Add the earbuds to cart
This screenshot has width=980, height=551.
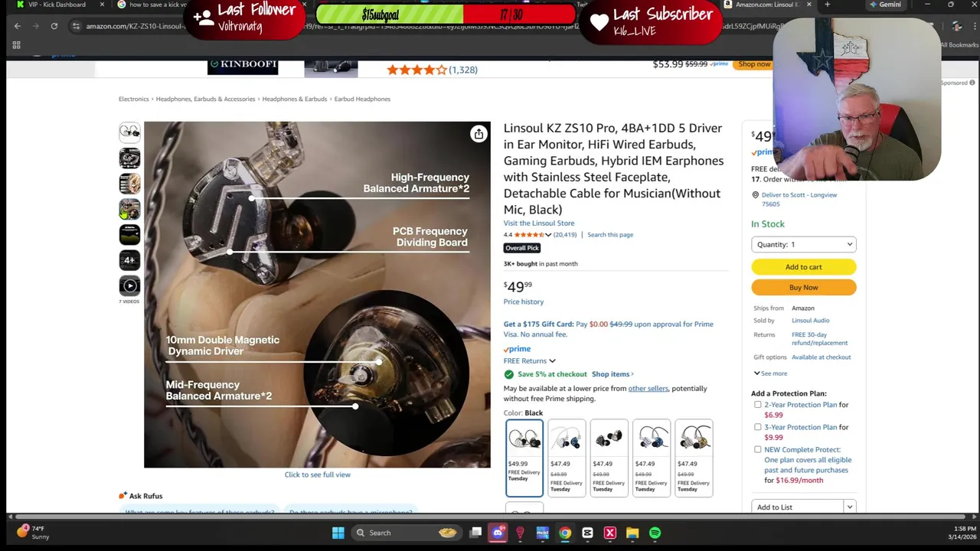coord(803,267)
